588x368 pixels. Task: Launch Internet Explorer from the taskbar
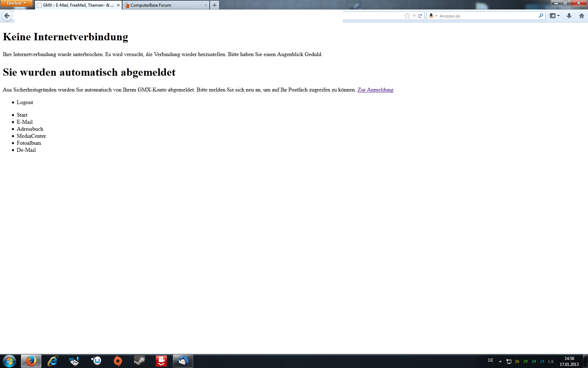52,361
